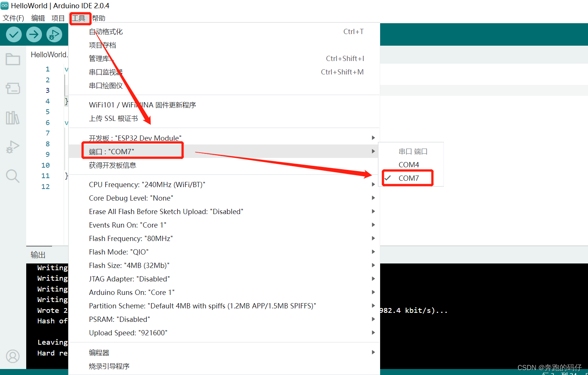Expand the Events Run On submenu
This screenshot has width=588, height=375.
224,225
